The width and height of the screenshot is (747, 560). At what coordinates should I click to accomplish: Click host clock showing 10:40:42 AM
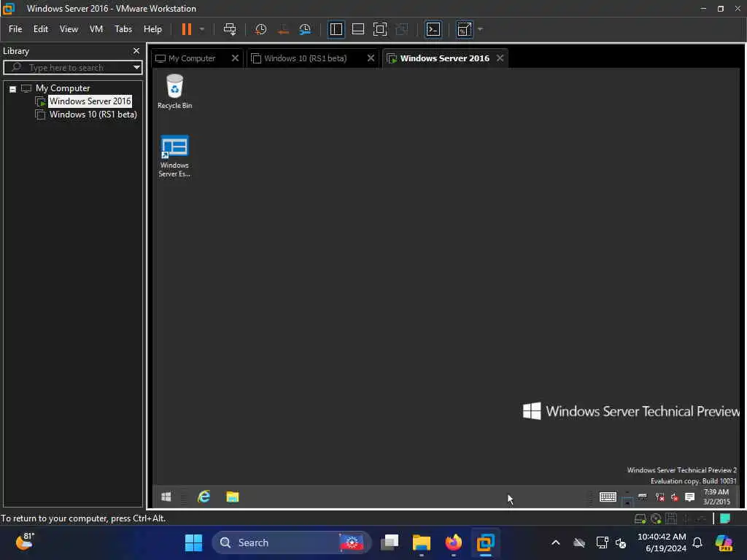[x=662, y=542]
